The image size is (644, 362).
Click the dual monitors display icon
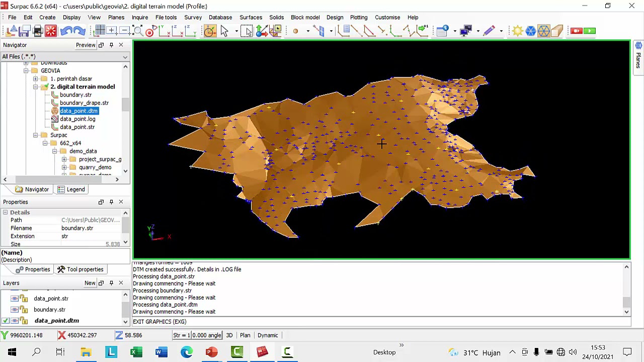click(x=466, y=31)
